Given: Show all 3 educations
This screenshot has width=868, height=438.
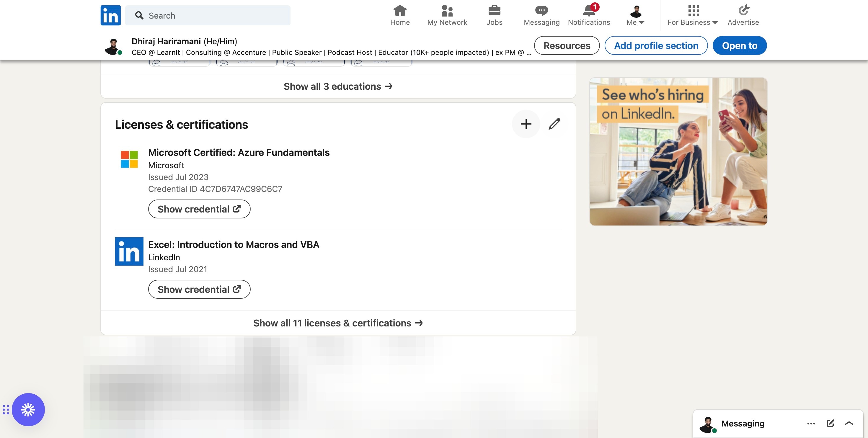Looking at the screenshot, I should point(338,86).
